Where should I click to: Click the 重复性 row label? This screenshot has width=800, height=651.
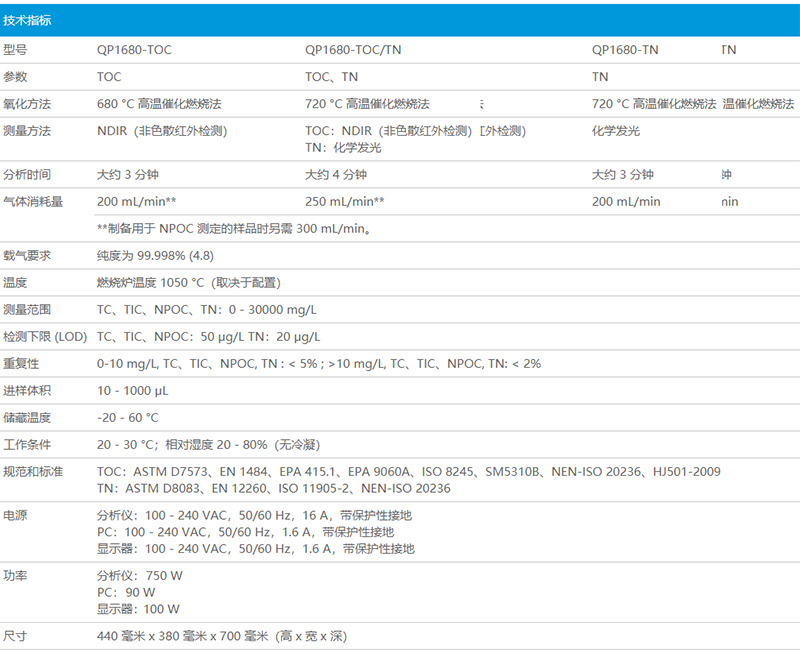click(21, 364)
